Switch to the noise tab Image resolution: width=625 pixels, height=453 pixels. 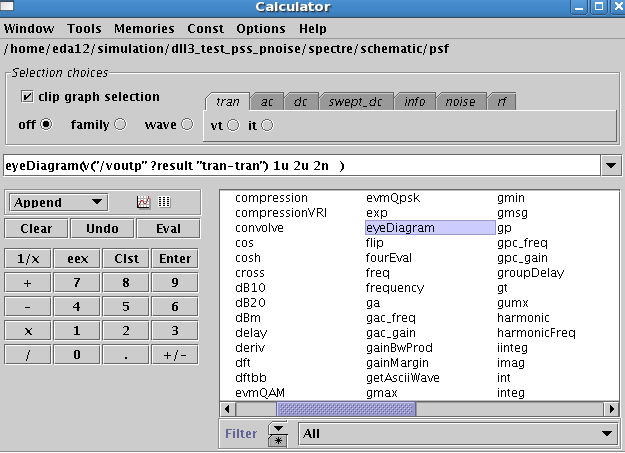tap(460, 102)
